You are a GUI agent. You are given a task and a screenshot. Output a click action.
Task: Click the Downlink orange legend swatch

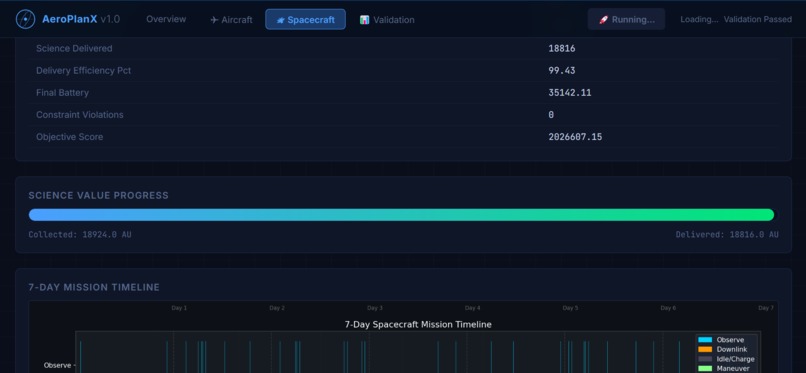pyautogui.click(x=705, y=349)
